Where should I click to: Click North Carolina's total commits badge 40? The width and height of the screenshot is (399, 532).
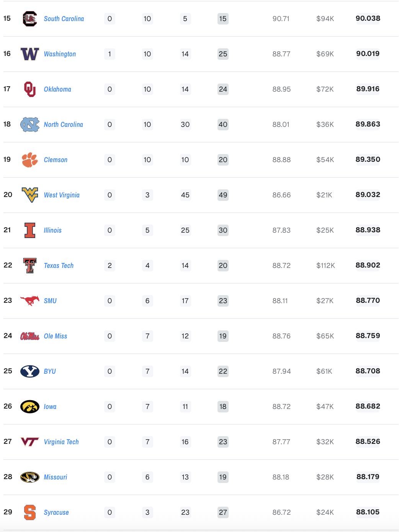tap(223, 125)
